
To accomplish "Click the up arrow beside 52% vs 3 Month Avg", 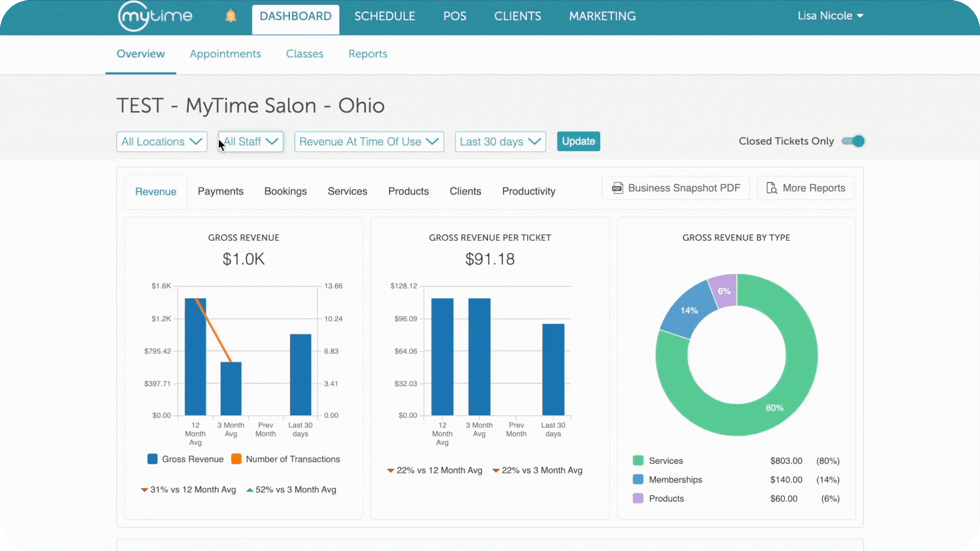I will click(x=250, y=490).
